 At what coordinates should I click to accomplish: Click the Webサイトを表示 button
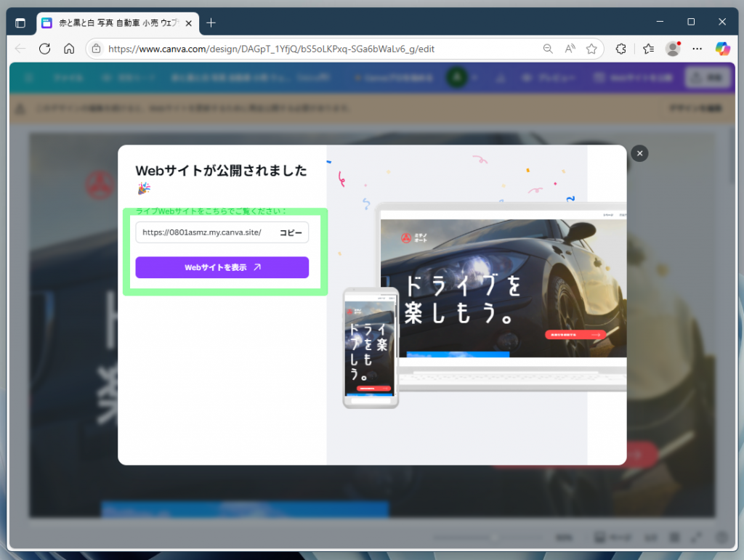pyautogui.click(x=222, y=267)
